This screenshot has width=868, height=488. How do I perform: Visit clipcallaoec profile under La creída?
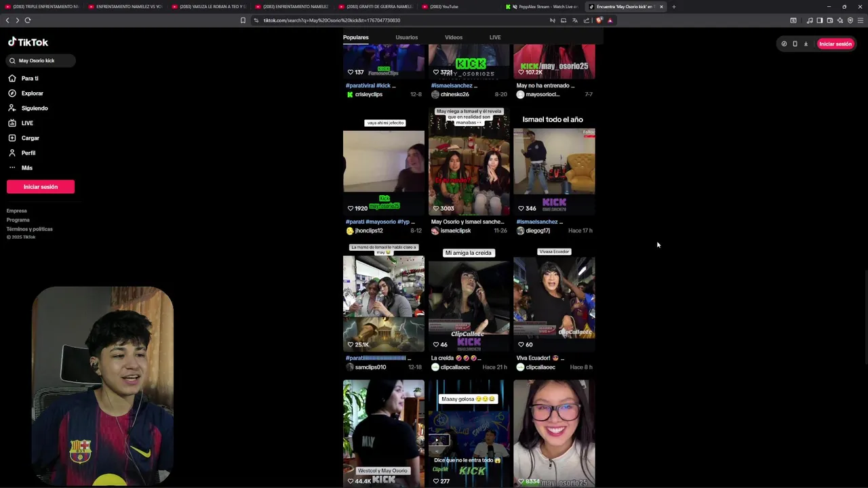click(455, 367)
